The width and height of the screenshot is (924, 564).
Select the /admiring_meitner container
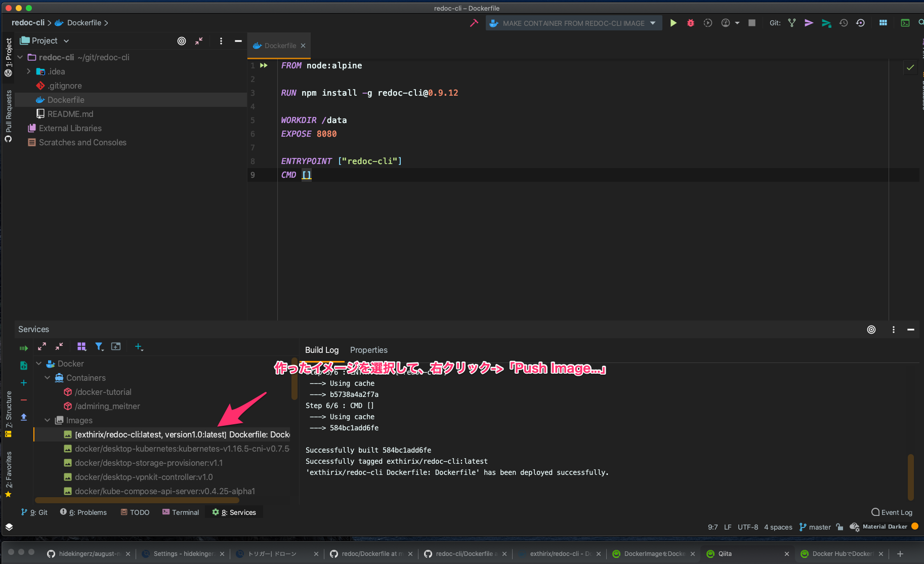point(102,406)
